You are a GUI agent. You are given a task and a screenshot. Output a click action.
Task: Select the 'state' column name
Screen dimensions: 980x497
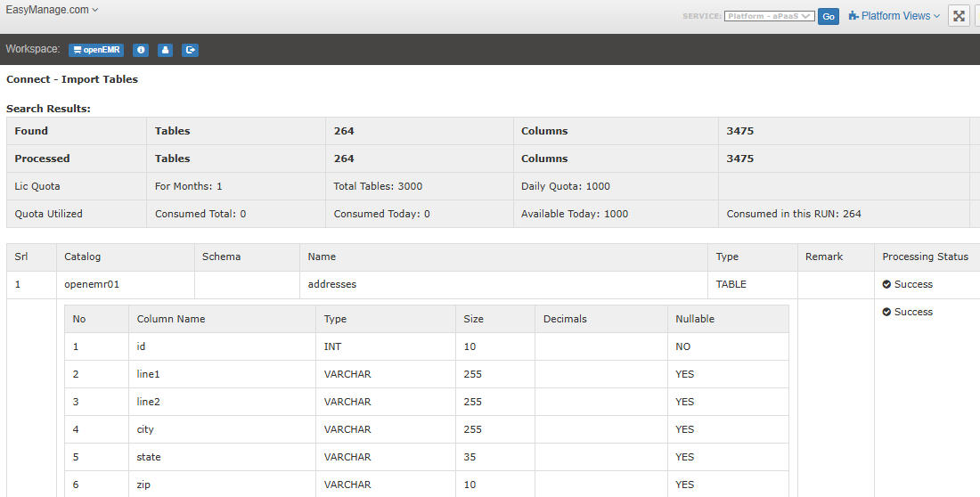[149, 457]
